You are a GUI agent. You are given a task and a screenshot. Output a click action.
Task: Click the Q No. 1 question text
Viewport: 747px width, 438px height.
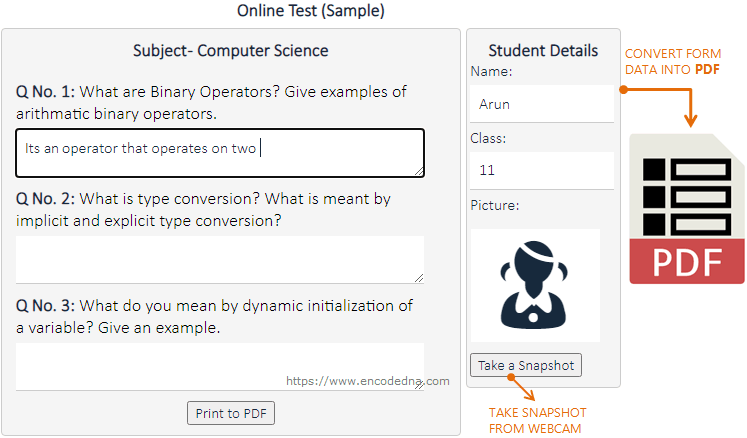[211, 102]
